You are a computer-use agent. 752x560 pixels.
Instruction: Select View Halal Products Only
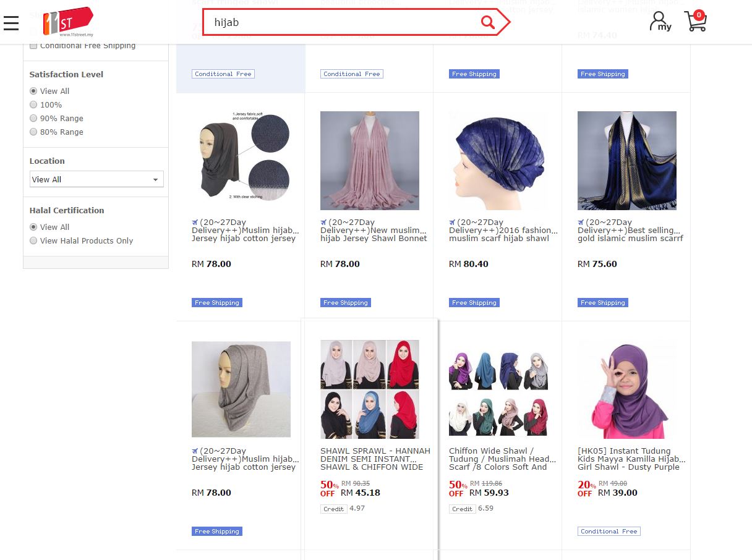click(x=34, y=241)
